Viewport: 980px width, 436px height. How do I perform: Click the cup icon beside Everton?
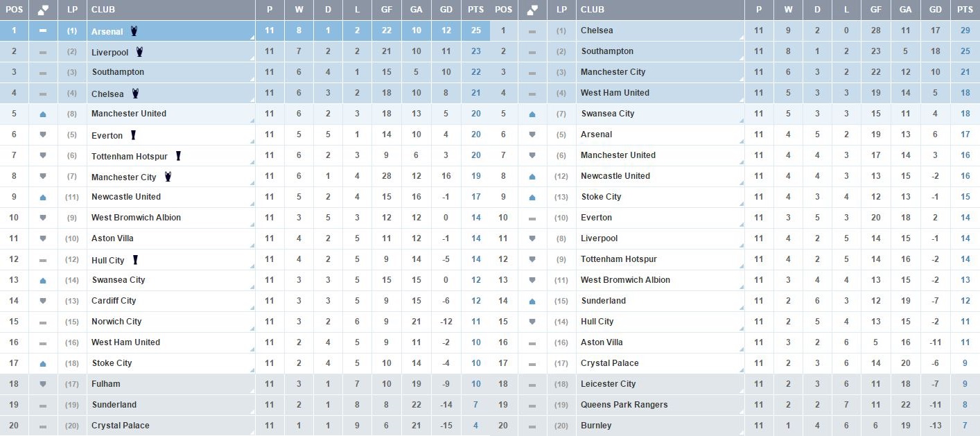click(x=133, y=135)
